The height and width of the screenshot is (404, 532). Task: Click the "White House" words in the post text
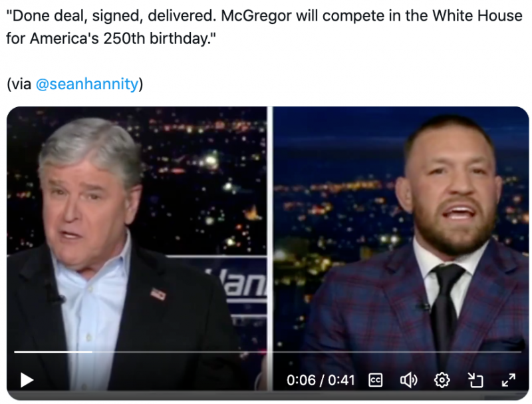click(477, 15)
